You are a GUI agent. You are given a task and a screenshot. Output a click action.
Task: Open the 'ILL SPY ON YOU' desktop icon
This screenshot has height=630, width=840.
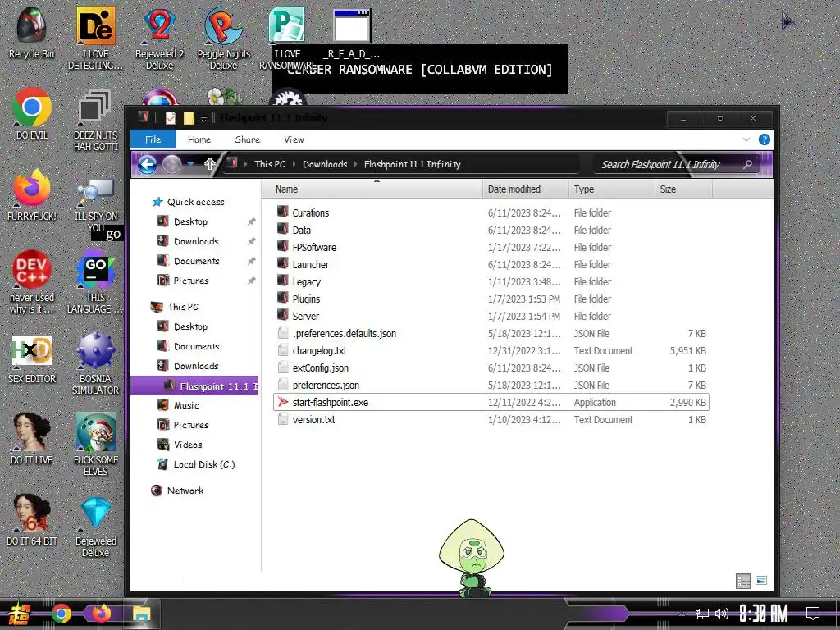(x=95, y=203)
